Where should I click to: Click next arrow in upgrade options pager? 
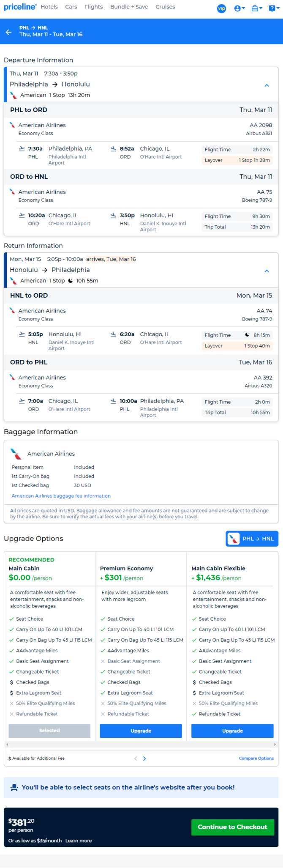click(x=144, y=758)
